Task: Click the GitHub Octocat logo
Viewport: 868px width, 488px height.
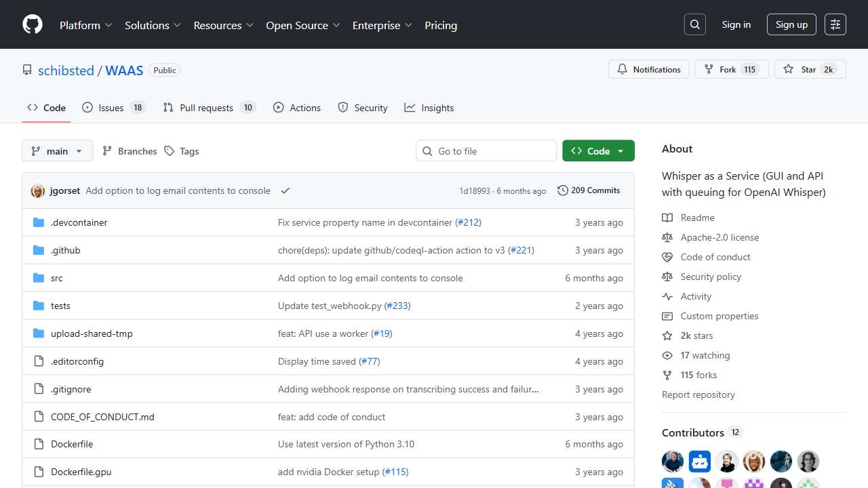Action: tap(33, 25)
